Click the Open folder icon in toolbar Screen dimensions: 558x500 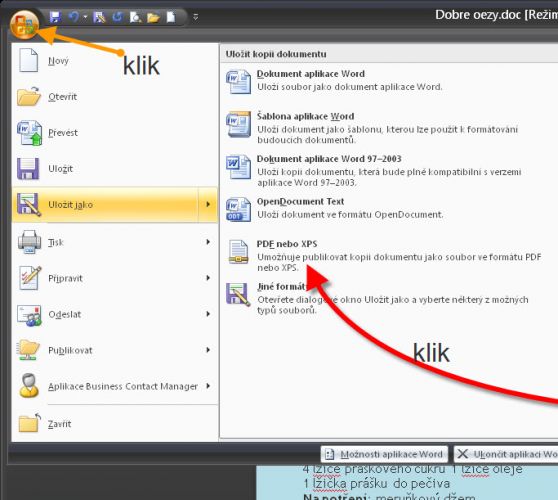click(x=153, y=17)
